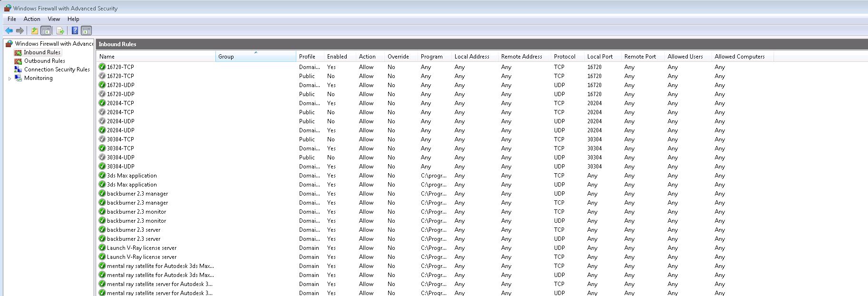Select 'mental ray satellite for Autodesk 3ds Max' TCP rule
This screenshot has height=296, width=868.
click(160, 266)
